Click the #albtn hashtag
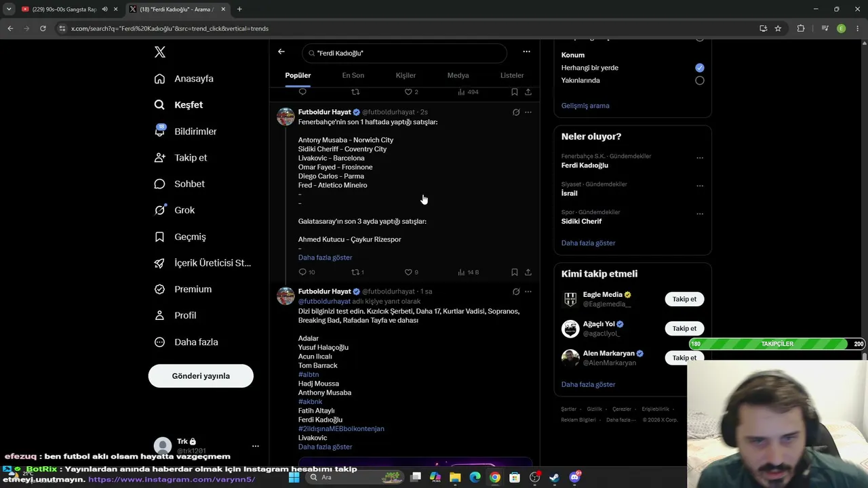 point(309,374)
